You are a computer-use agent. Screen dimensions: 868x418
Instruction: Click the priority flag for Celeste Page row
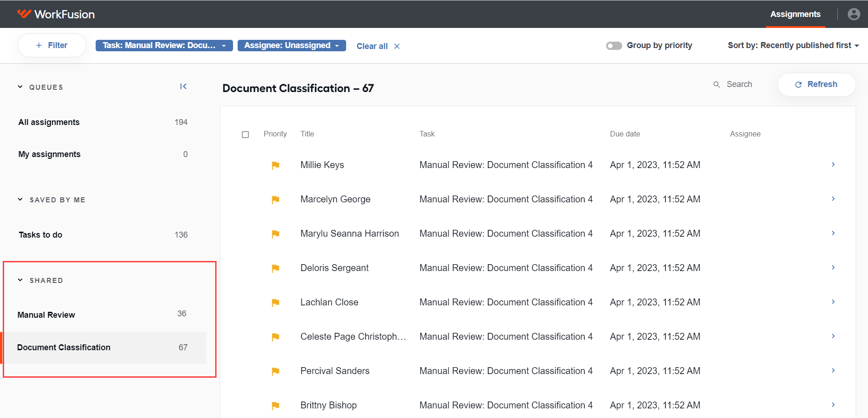pos(276,337)
